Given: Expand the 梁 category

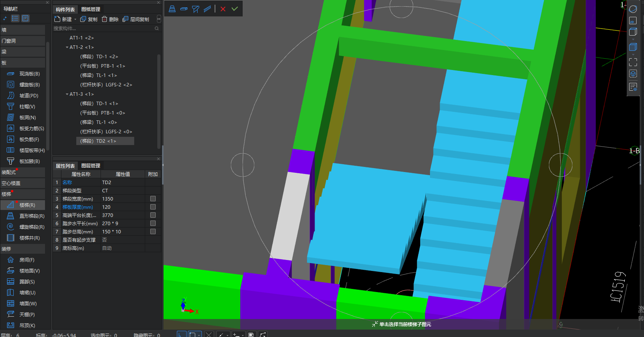Looking at the screenshot, I should pos(23,52).
